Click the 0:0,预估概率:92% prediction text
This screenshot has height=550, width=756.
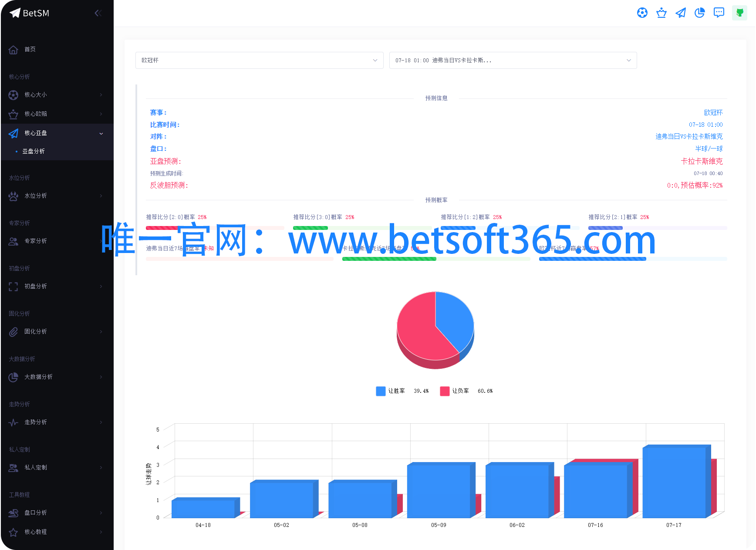coord(695,186)
